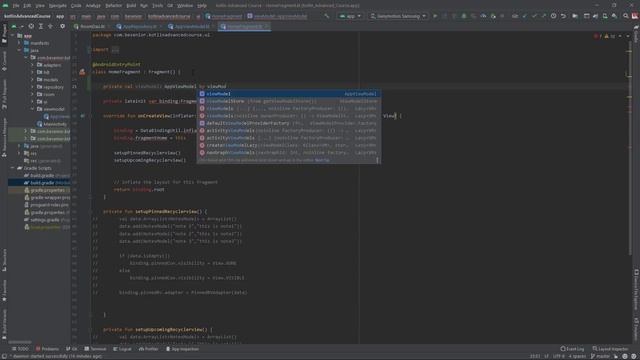Collapse the viewmodel package
Screen dimensions: 640x360
[32, 109]
